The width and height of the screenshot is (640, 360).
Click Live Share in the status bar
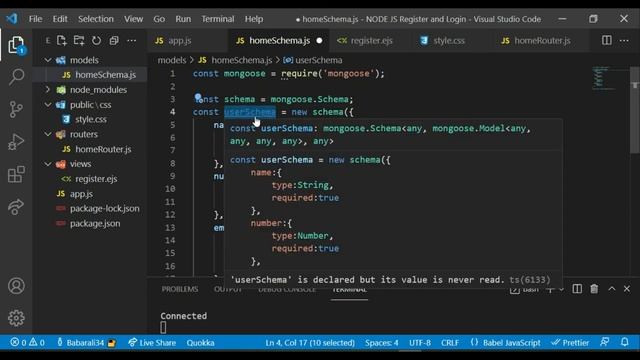(152, 342)
